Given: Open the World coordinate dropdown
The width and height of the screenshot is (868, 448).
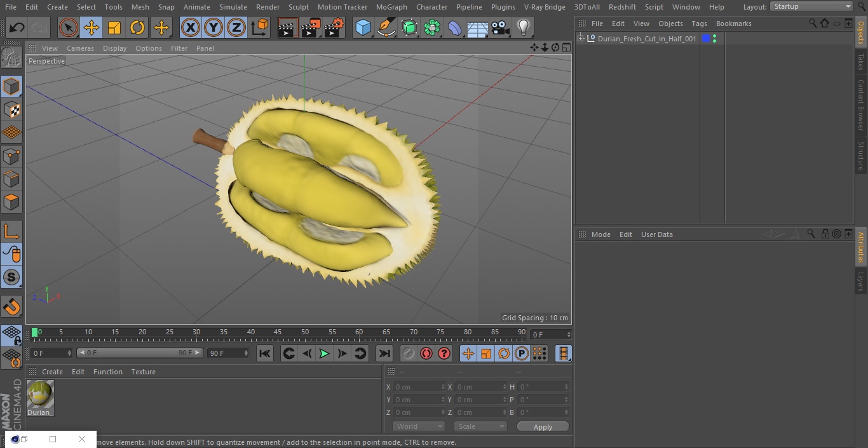Looking at the screenshot, I should 418,426.
